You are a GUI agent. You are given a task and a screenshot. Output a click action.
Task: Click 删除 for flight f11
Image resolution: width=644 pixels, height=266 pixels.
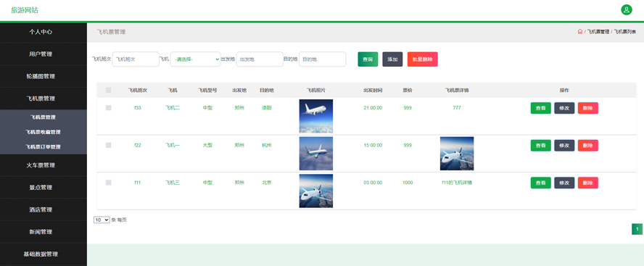click(x=587, y=183)
